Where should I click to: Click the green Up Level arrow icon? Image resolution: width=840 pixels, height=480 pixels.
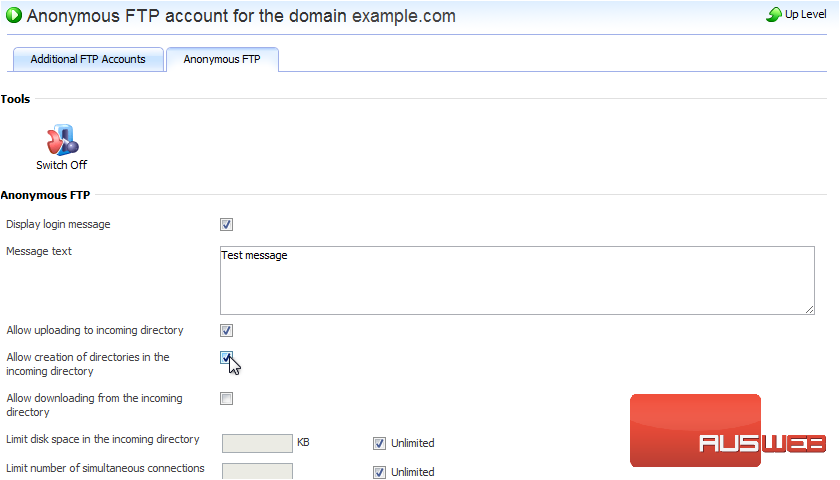(x=773, y=15)
